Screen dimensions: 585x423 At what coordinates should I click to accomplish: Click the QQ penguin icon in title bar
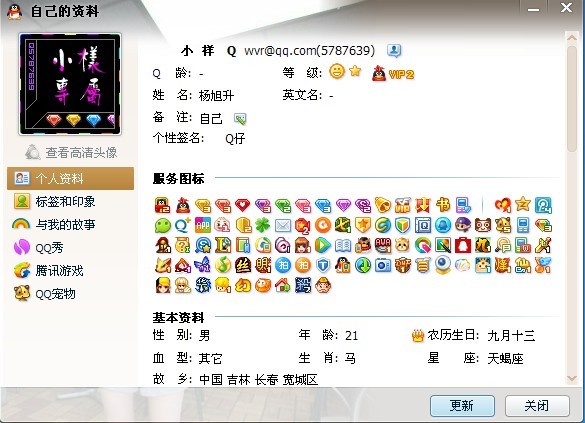click(x=15, y=11)
